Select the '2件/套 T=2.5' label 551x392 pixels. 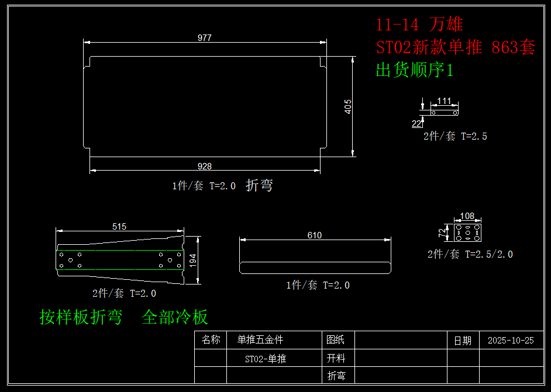tap(455, 136)
